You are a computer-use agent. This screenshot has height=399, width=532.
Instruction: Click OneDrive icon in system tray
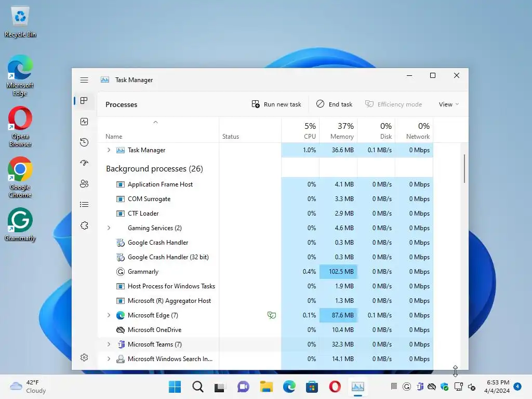click(x=432, y=387)
